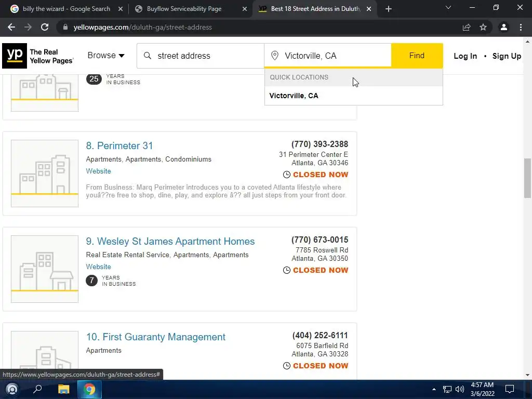Click First Guaranty Management building thumbnail
The height and width of the screenshot is (399, 532).
(x=45, y=355)
